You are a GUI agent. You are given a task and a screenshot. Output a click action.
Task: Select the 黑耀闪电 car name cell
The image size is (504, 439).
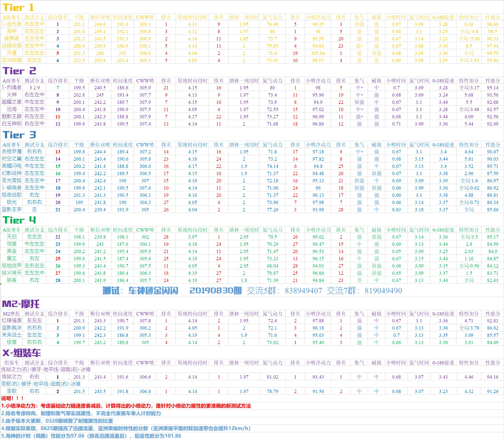click(12, 166)
